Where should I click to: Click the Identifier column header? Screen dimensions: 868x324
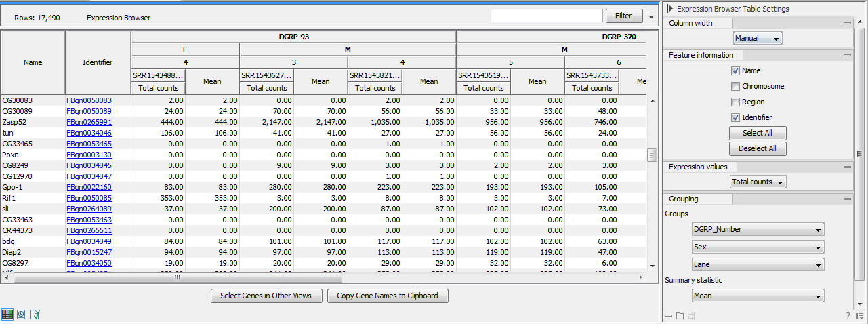[x=98, y=62]
